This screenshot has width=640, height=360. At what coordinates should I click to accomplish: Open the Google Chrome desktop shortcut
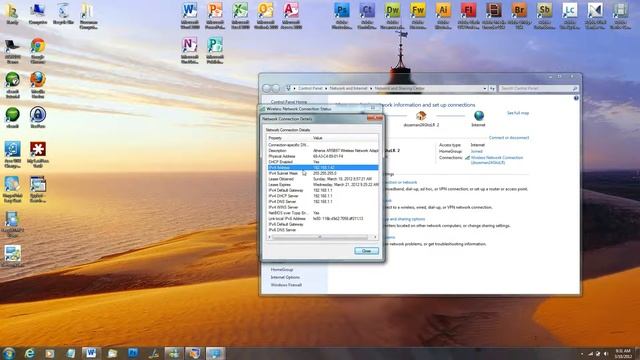pyautogui.click(x=38, y=51)
